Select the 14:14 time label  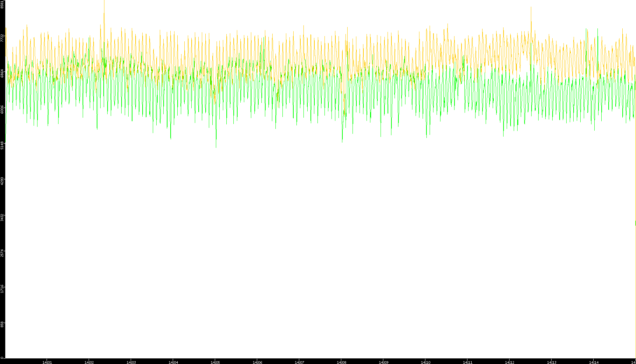[594, 362]
